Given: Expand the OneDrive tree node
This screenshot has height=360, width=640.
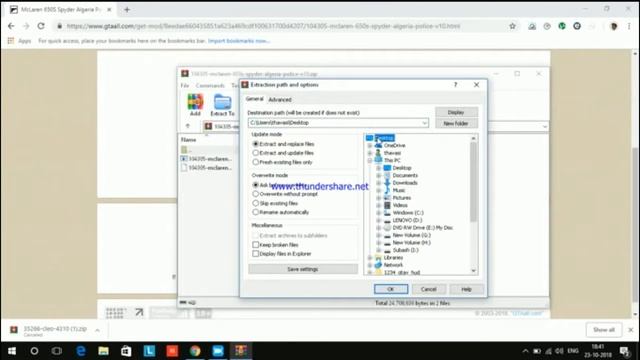Looking at the screenshot, I should 370,145.
